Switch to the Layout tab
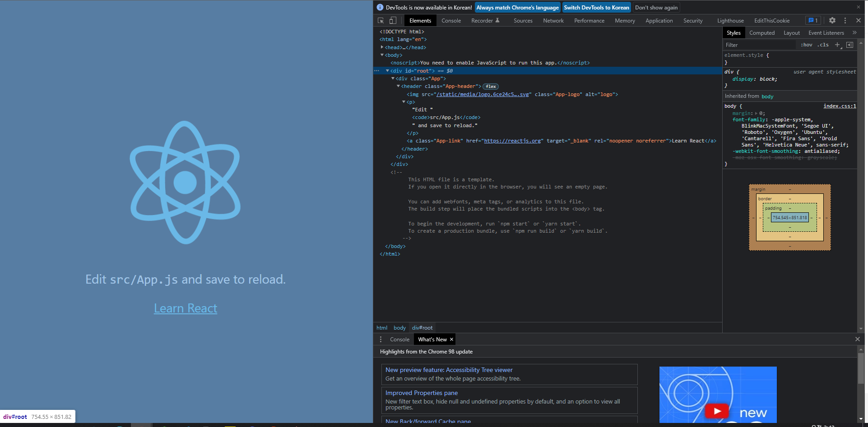The width and height of the screenshot is (868, 427). [x=791, y=33]
